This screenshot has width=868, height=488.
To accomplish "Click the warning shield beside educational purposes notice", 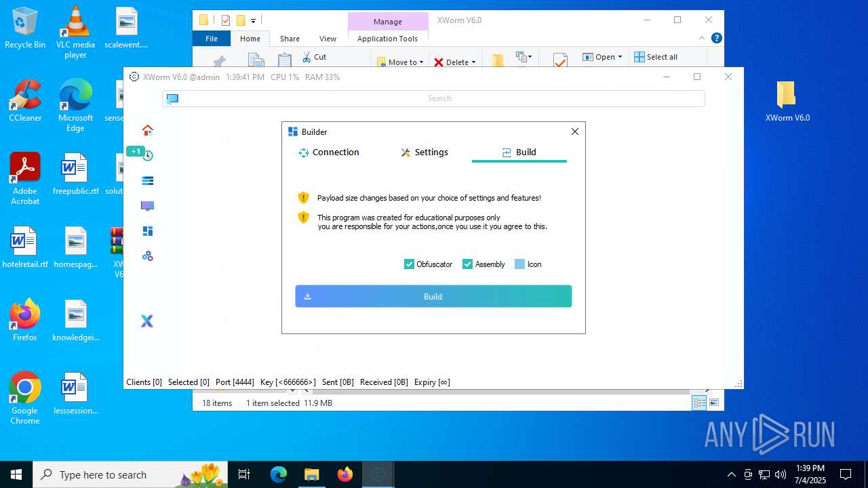I will 303,218.
